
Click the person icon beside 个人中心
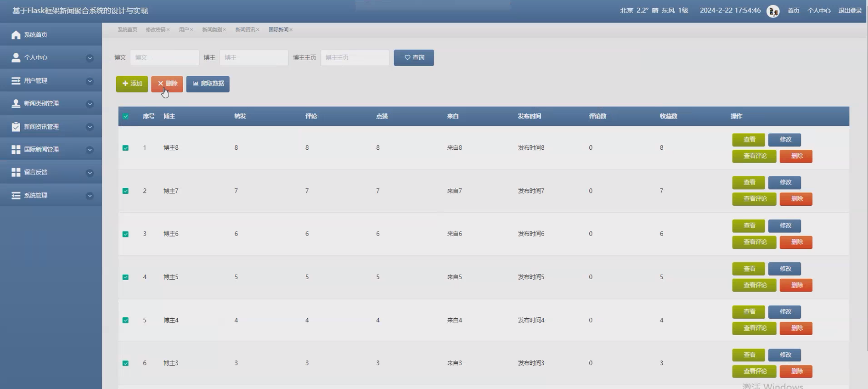coord(16,57)
